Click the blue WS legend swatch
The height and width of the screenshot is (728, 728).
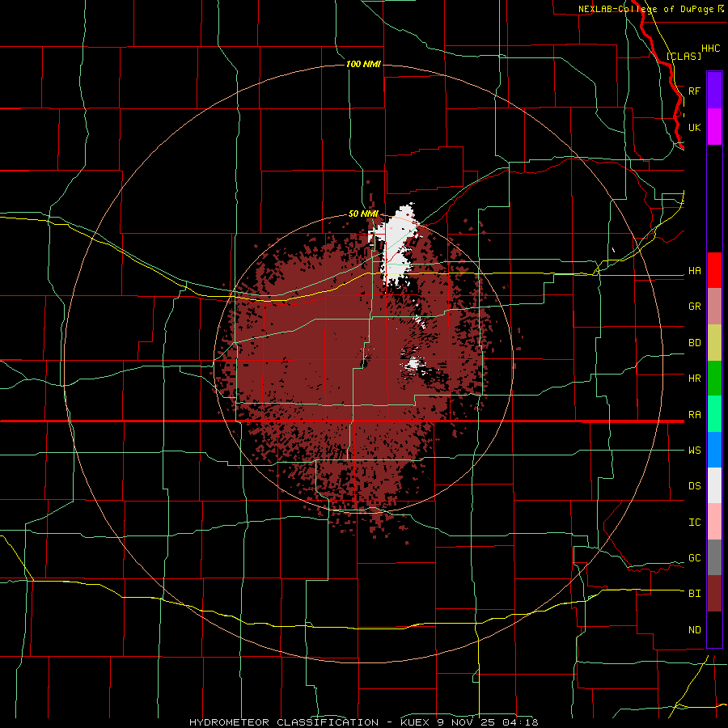(714, 450)
